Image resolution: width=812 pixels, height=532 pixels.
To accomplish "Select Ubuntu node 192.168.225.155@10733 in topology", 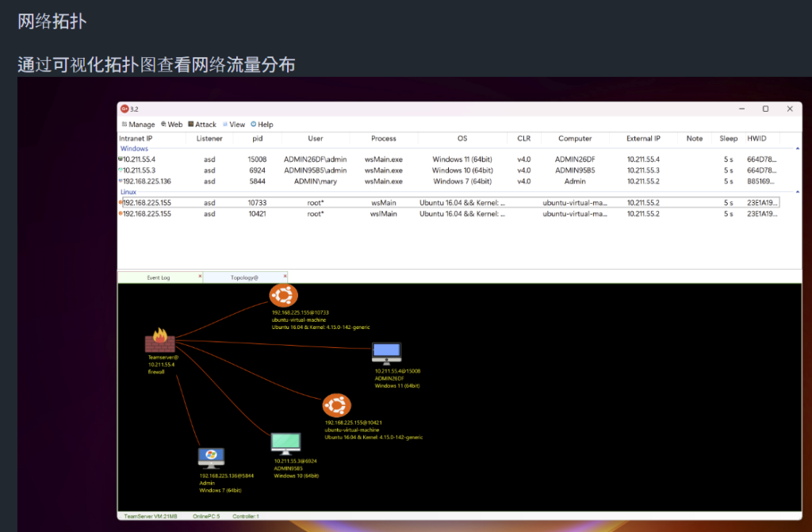I will pyautogui.click(x=283, y=294).
